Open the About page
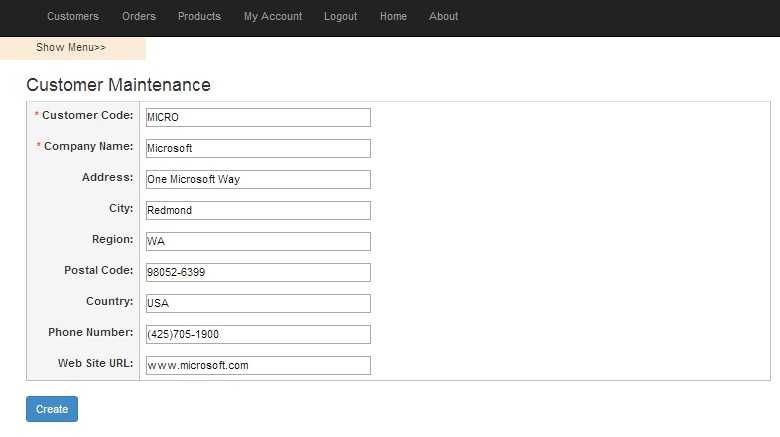 [x=443, y=16]
